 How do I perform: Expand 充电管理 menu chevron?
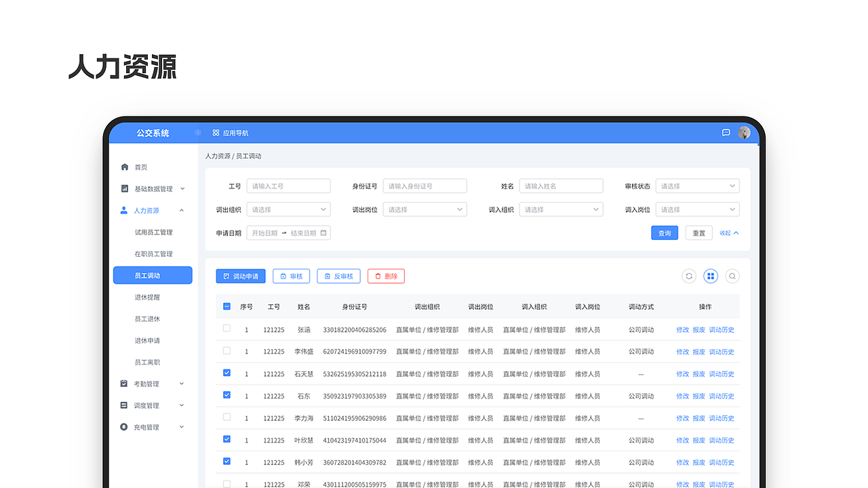[x=182, y=427]
